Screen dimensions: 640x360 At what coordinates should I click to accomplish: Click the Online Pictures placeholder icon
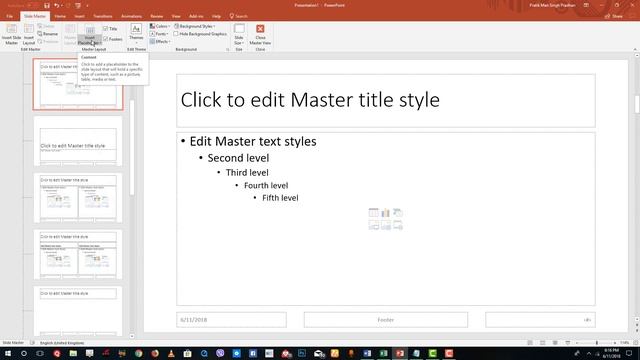[386, 225]
